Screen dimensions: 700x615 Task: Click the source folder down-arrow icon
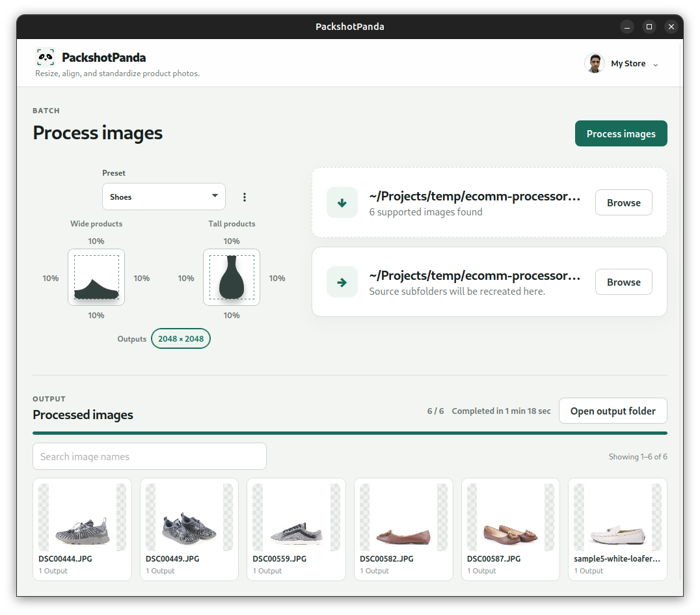(x=342, y=203)
